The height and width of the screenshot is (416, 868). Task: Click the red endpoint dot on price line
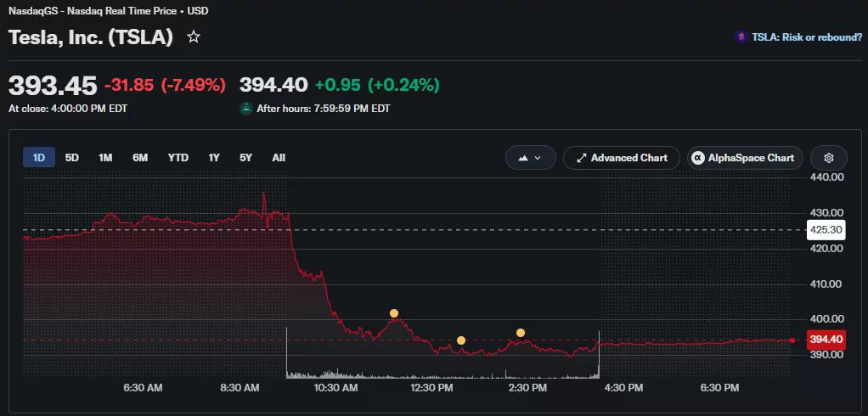tap(792, 340)
